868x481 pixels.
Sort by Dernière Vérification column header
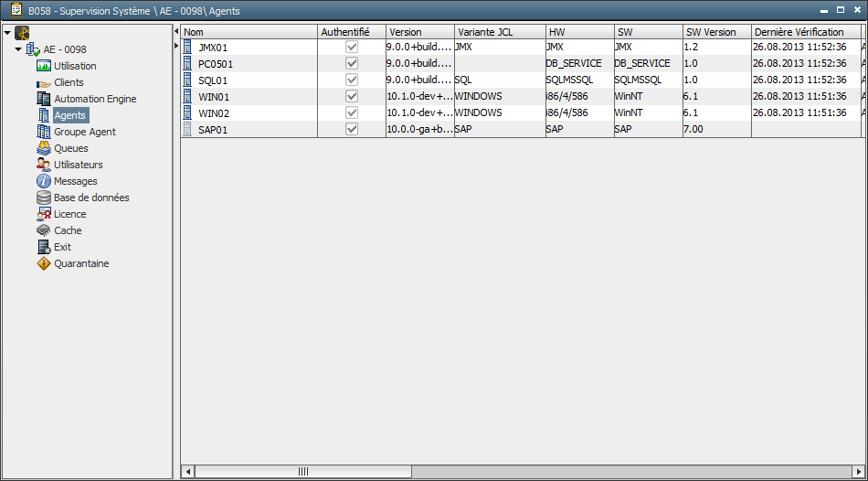[806, 32]
